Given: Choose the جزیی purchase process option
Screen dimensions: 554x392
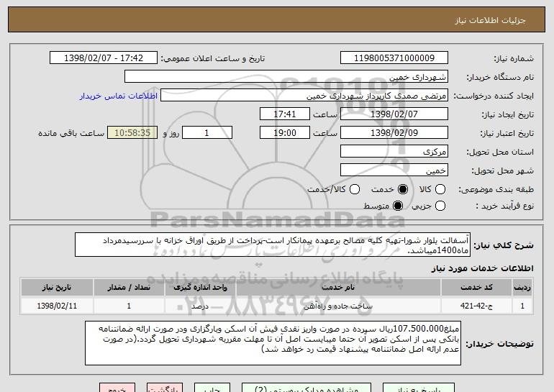Looking at the screenshot, I should click(x=440, y=206).
